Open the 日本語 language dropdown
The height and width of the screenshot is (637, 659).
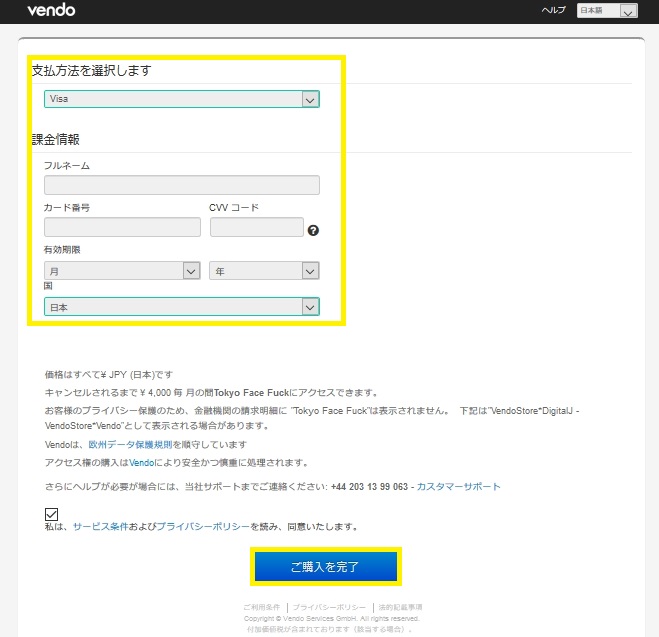pyautogui.click(x=607, y=11)
